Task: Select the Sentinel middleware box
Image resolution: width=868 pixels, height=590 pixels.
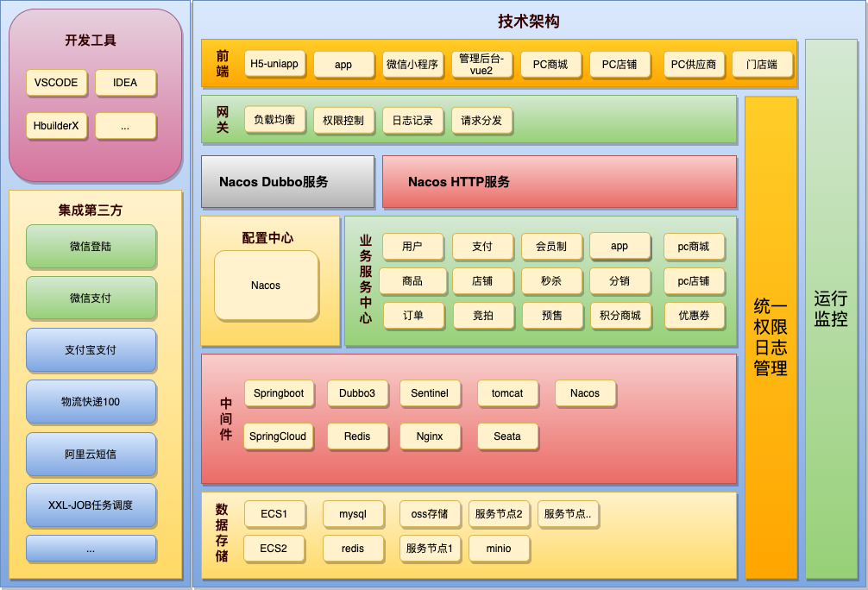Action: [x=431, y=393]
